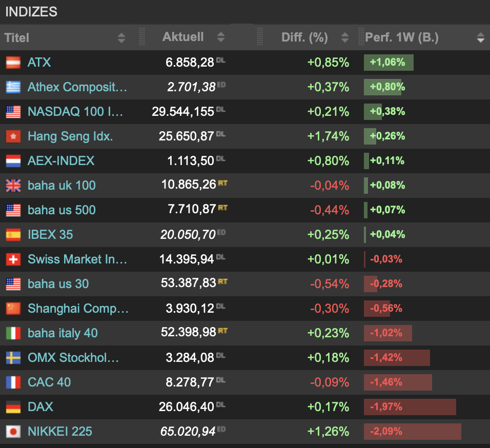Click the Austrian flag icon next to ATX
Viewport: 490px width, 448px height.
click(13, 63)
